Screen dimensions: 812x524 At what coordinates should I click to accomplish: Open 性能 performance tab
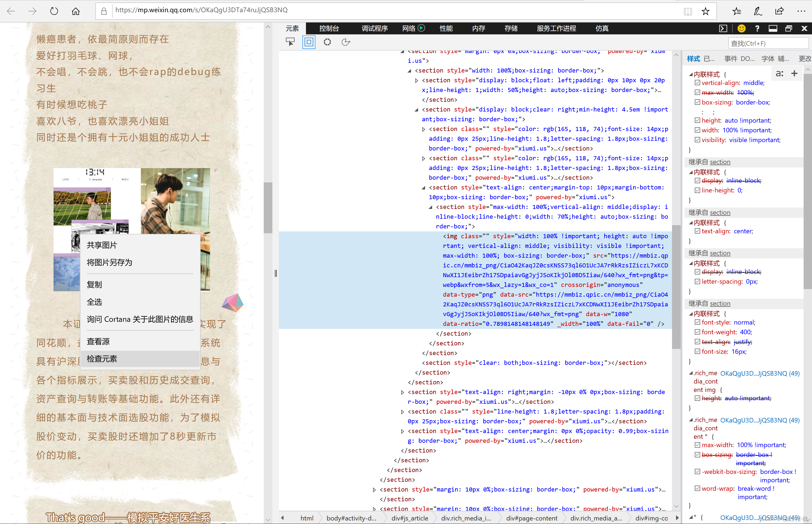[446, 29]
